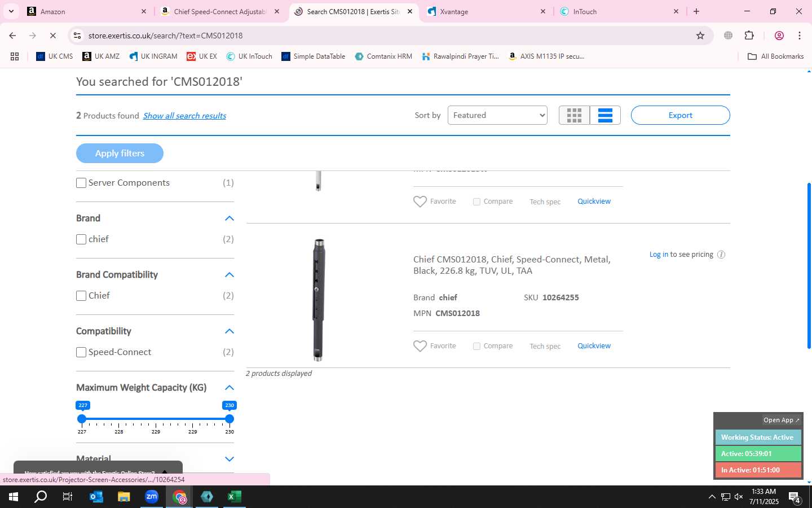The image size is (812, 508).
Task: Open Chrome from the taskbar
Action: tap(179, 497)
